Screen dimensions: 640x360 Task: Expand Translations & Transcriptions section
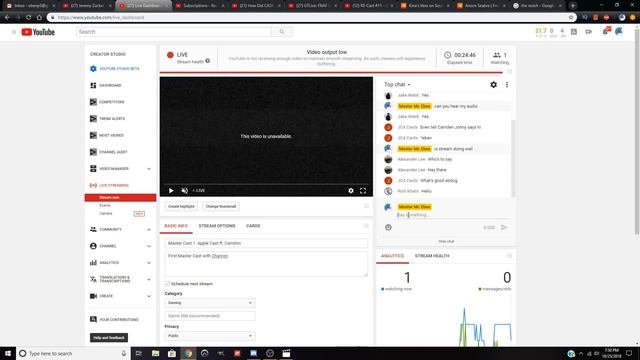pyautogui.click(x=149, y=280)
